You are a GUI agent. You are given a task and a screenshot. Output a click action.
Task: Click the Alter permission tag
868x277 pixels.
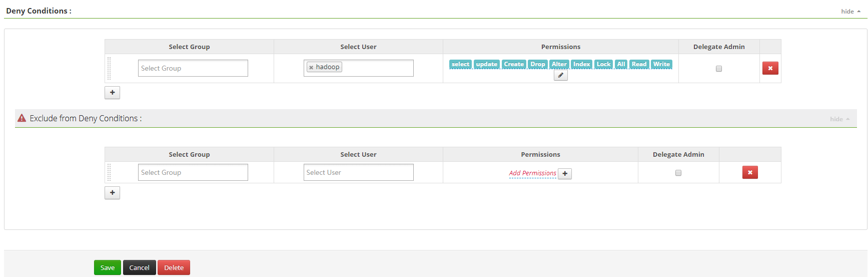point(559,64)
